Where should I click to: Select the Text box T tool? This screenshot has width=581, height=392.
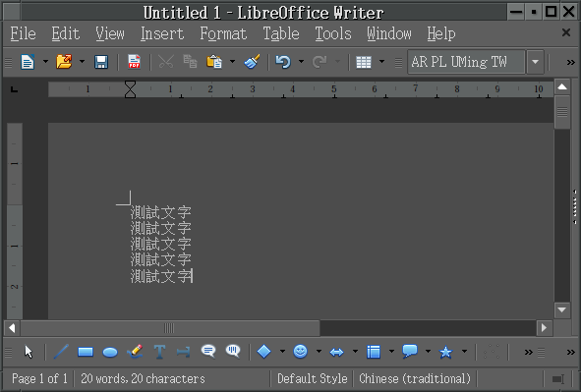pos(159,352)
